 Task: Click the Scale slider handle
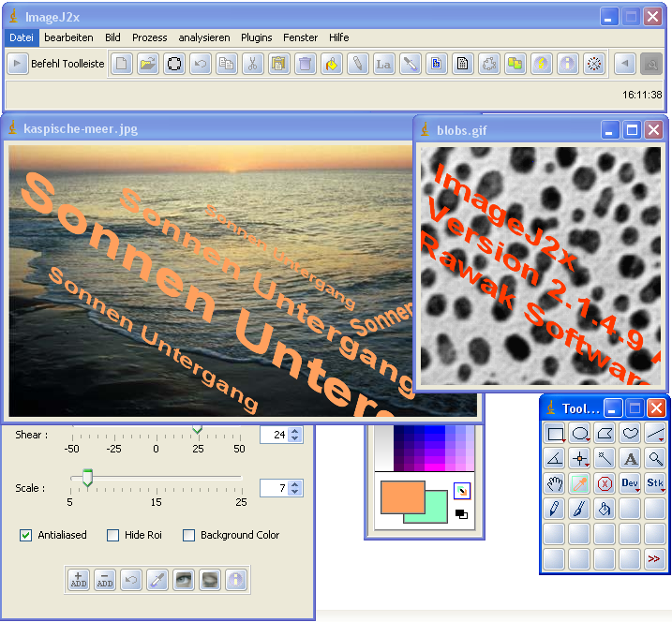(87, 478)
